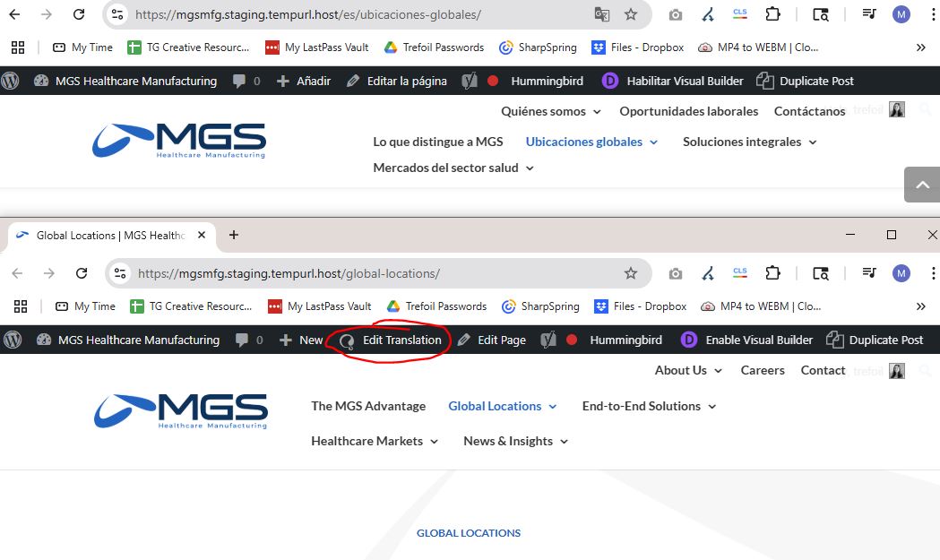940x560 pixels.
Task: Open Añadir menu in the Spanish admin bar
Action: [304, 81]
